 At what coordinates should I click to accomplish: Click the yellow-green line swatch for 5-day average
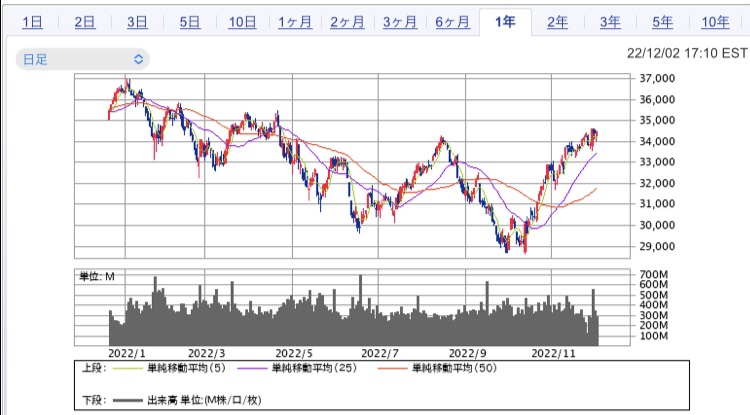(x=128, y=369)
